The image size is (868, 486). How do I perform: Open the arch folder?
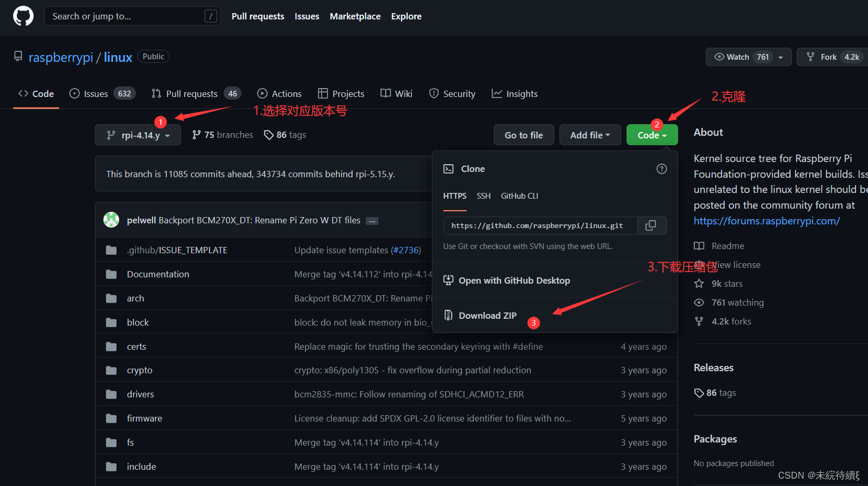(135, 298)
